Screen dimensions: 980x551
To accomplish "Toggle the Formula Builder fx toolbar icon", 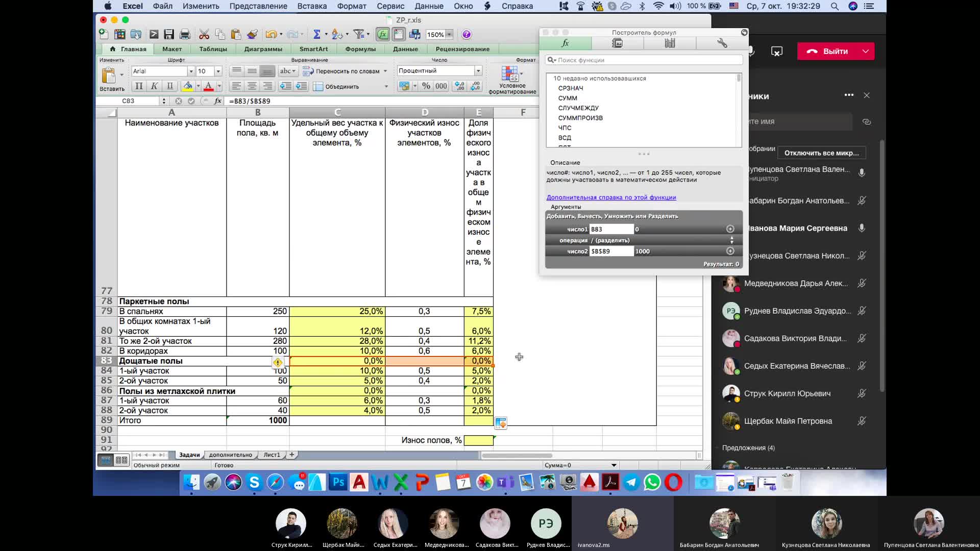I will point(382,35).
